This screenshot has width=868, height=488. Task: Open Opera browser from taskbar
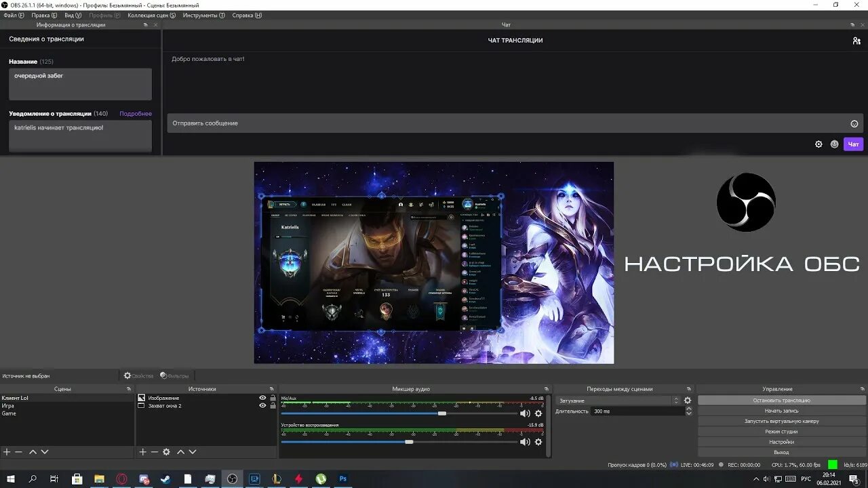(121, 479)
